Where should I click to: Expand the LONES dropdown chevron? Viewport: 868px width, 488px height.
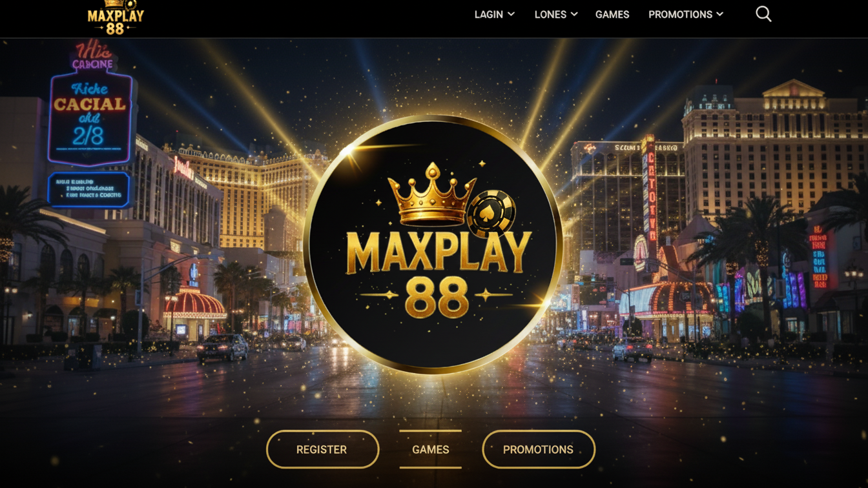(x=574, y=14)
